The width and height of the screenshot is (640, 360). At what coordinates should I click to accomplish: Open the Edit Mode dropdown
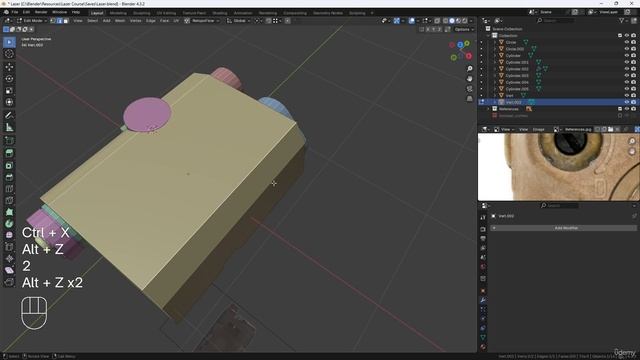32,20
